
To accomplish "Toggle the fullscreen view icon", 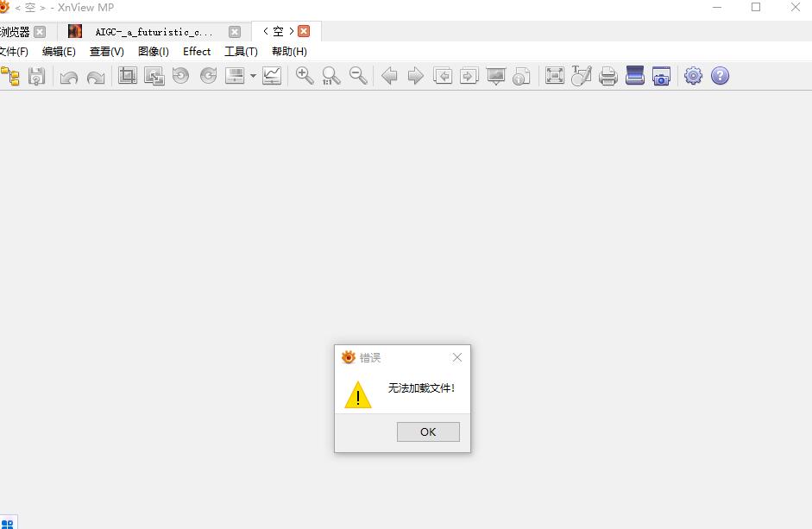I will tap(555, 76).
